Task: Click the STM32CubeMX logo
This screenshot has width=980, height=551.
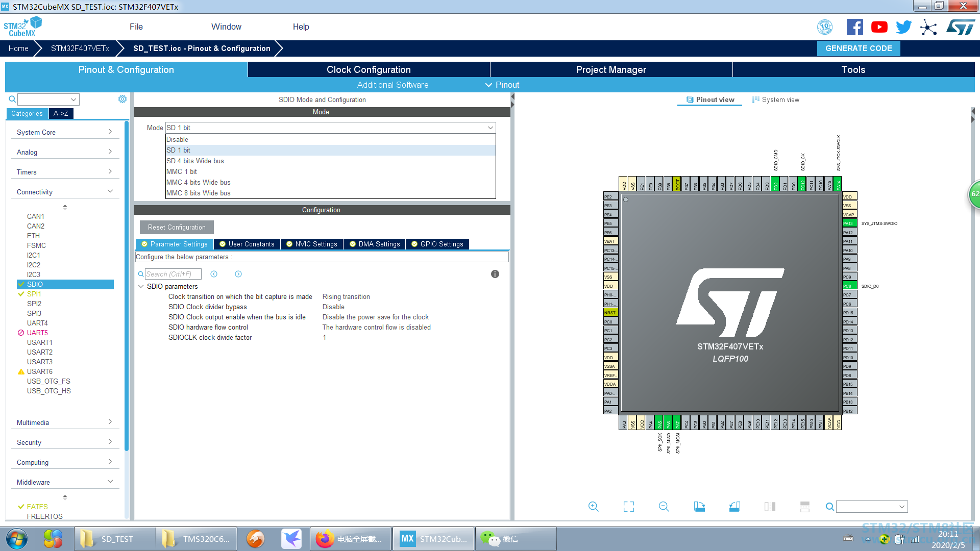Action: 22,27
